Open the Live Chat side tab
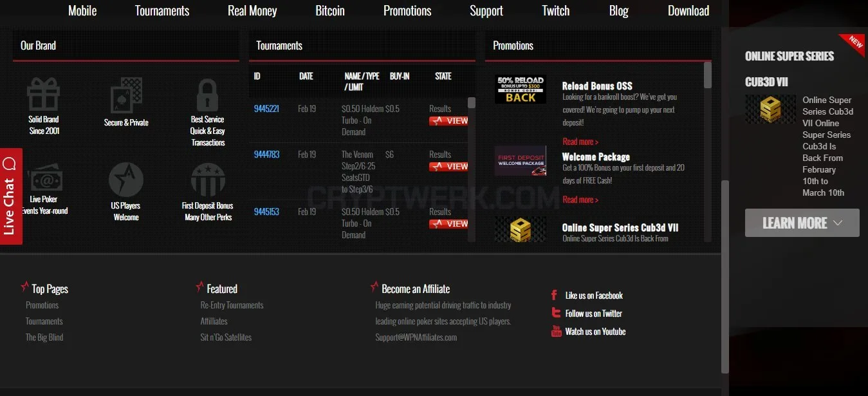The image size is (868, 396). [x=11, y=196]
